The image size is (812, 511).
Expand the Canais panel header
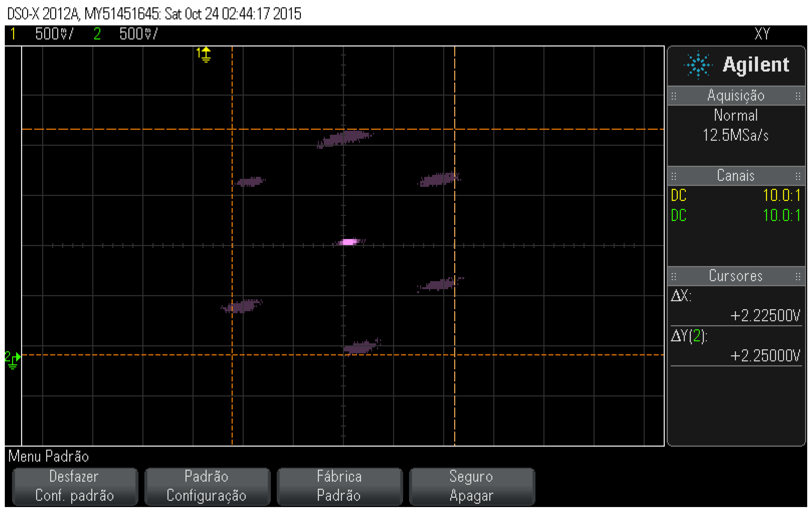(735, 176)
